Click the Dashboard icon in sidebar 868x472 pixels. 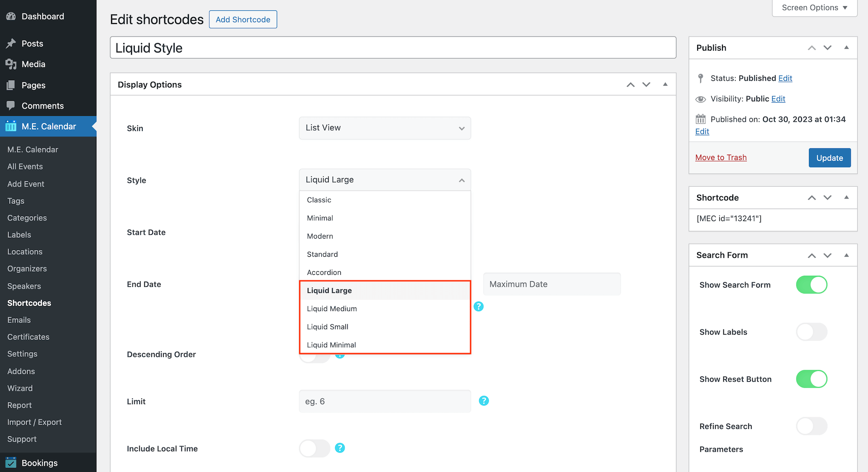(11, 16)
